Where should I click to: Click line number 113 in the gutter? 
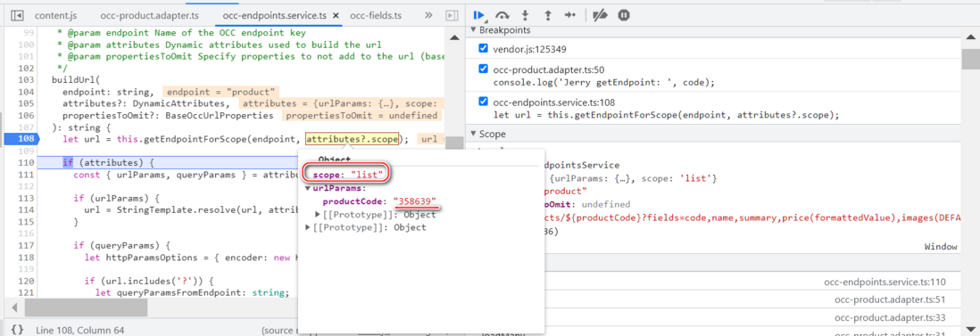click(x=26, y=199)
